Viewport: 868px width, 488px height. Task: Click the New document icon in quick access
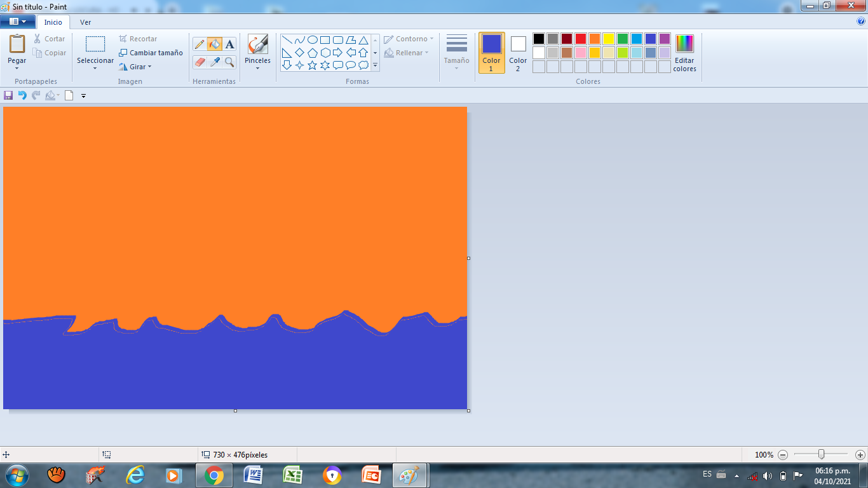(x=69, y=95)
